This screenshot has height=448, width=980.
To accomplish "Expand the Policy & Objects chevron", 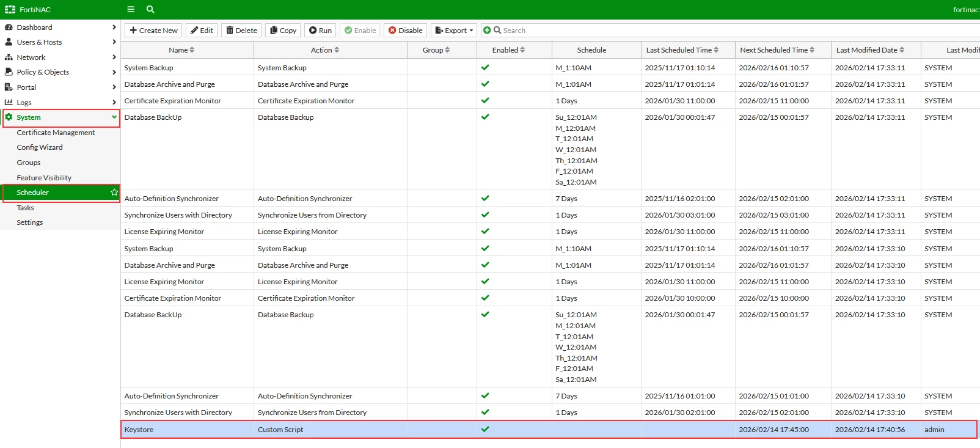I will (114, 72).
